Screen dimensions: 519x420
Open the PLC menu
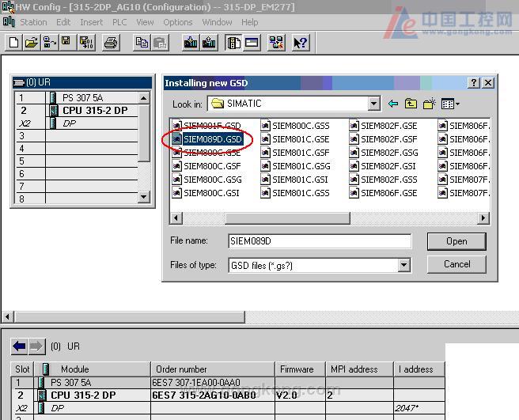119,22
